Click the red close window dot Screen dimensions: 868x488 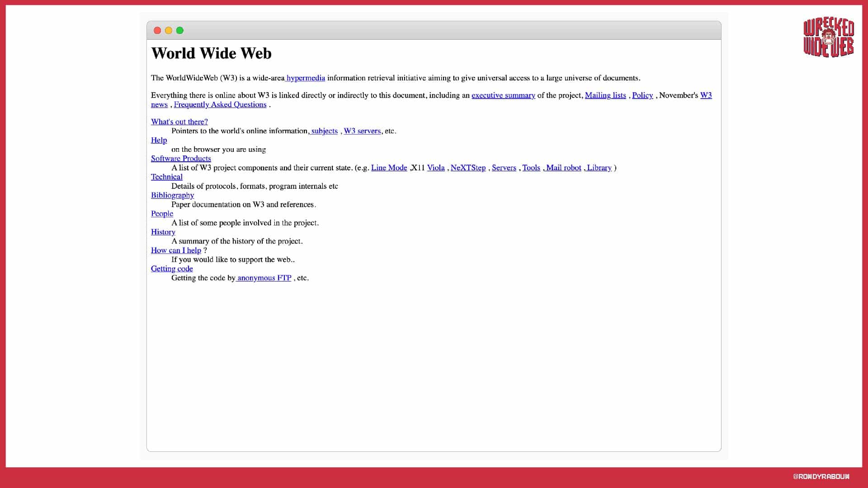(157, 30)
